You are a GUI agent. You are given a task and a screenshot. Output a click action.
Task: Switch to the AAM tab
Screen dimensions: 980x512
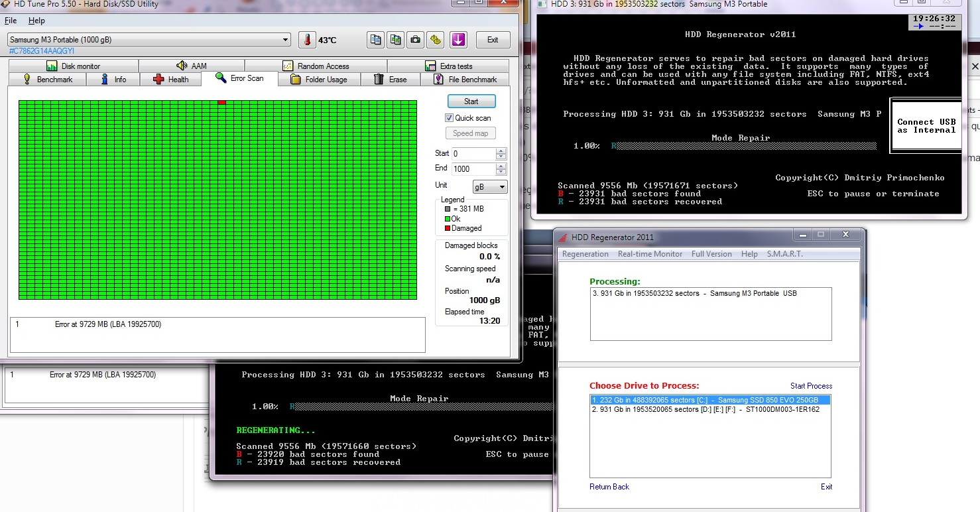191,66
